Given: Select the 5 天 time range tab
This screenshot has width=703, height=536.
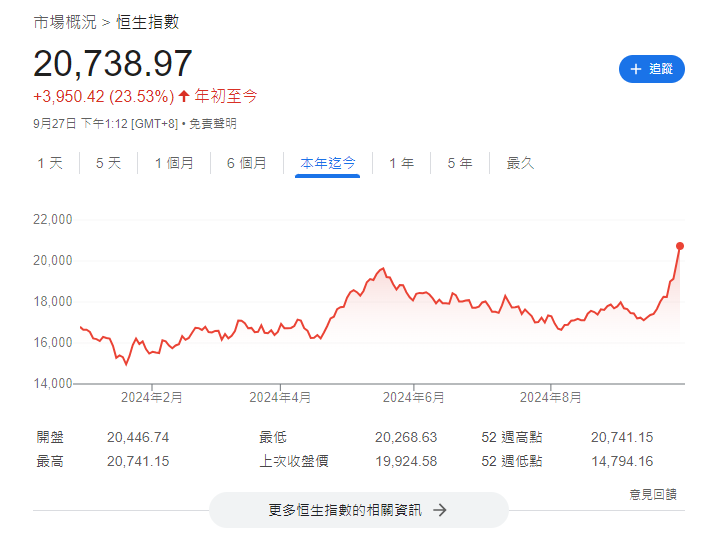Looking at the screenshot, I should tap(108, 163).
